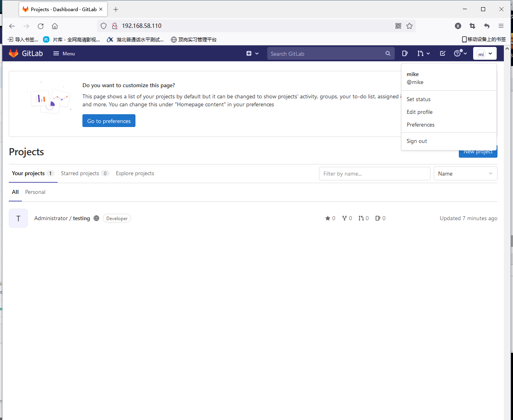
Task: Open the To-Do List icon
Action: [443, 53]
